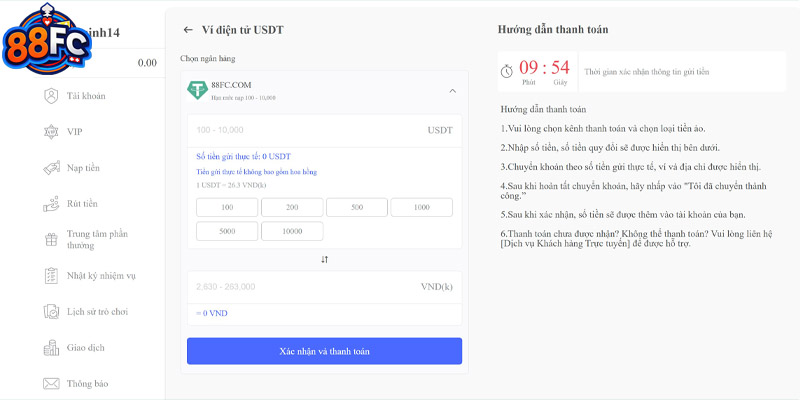Select the 5000 USDT preset amount
The height and width of the screenshot is (400, 800).
[227, 231]
